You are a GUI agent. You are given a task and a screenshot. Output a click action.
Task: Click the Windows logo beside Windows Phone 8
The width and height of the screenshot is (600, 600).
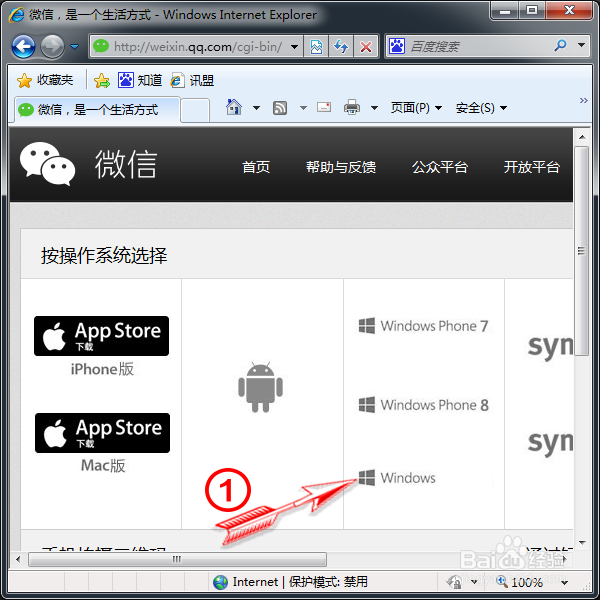point(367,404)
